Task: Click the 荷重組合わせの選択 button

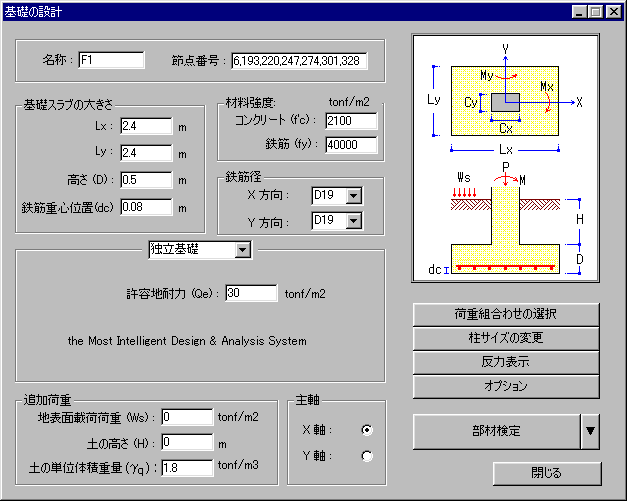Action: click(x=506, y=314)
